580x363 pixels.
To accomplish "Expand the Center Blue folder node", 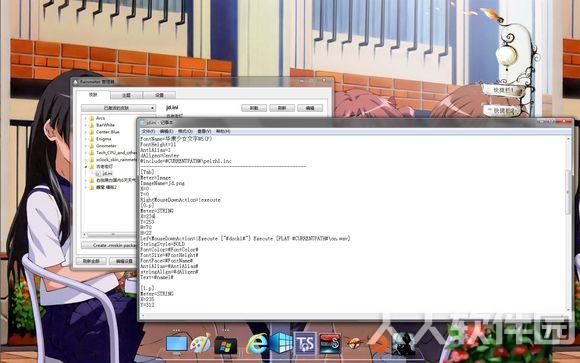I will 86,132.
